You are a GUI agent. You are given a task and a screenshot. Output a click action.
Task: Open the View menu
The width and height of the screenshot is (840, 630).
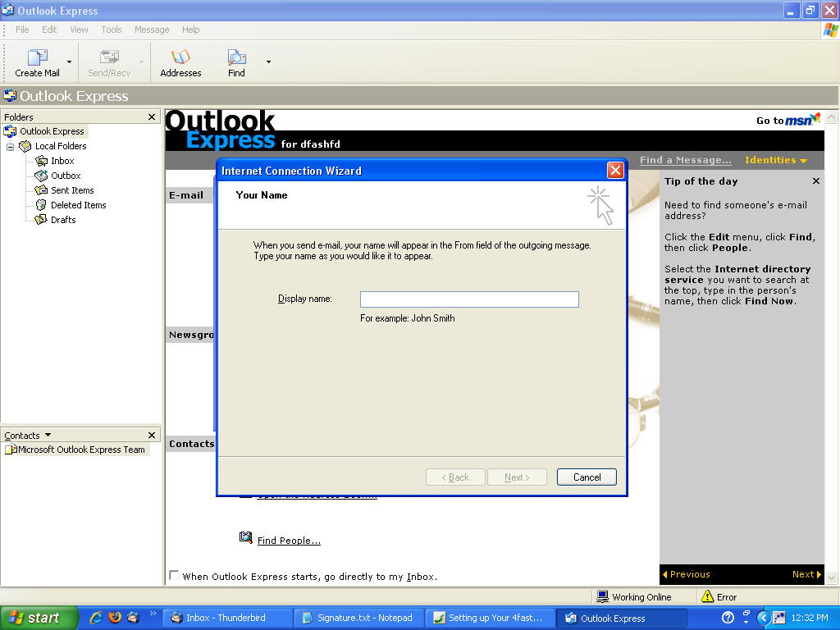tap(79, 30)
